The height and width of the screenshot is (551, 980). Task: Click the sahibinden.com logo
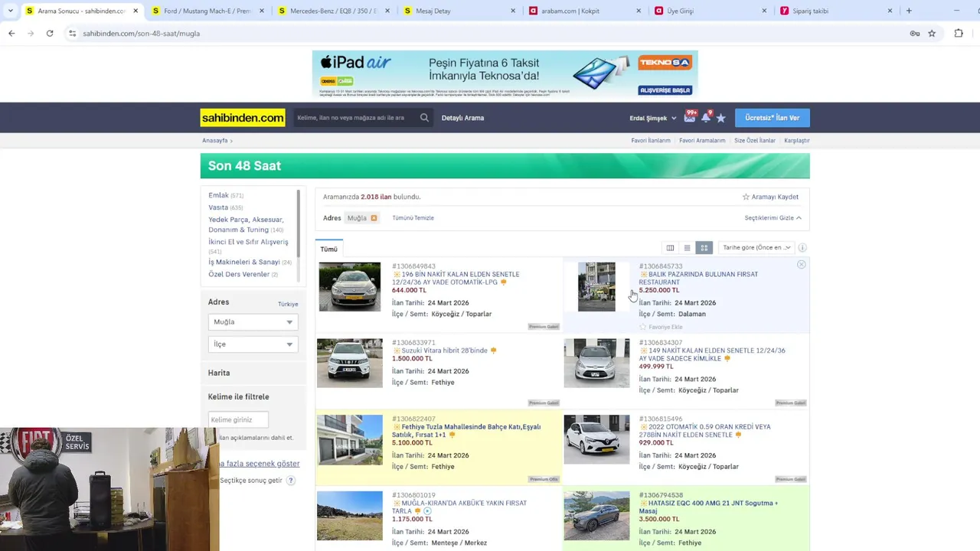coord(243,118)
